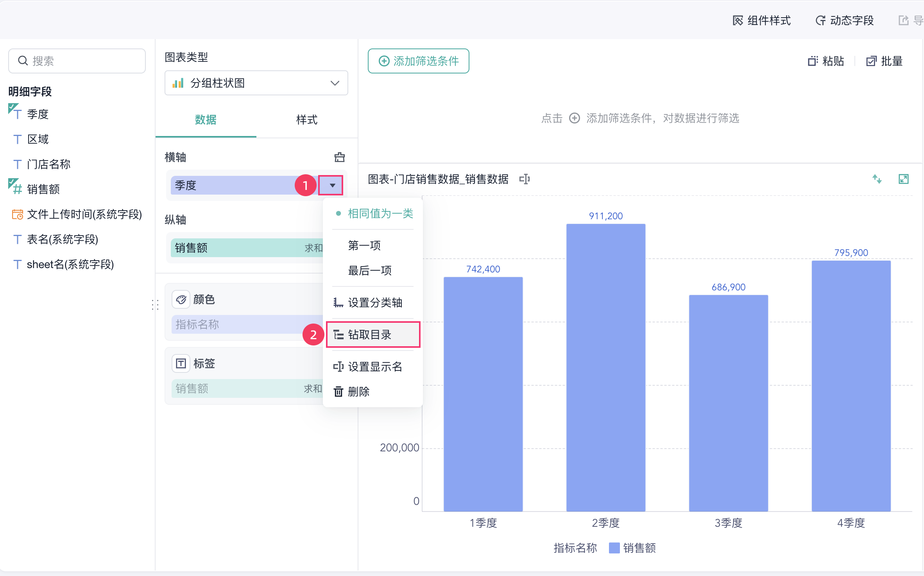
Task: Click the sheet名(系统字段) field
Action: tap(70, 264)
